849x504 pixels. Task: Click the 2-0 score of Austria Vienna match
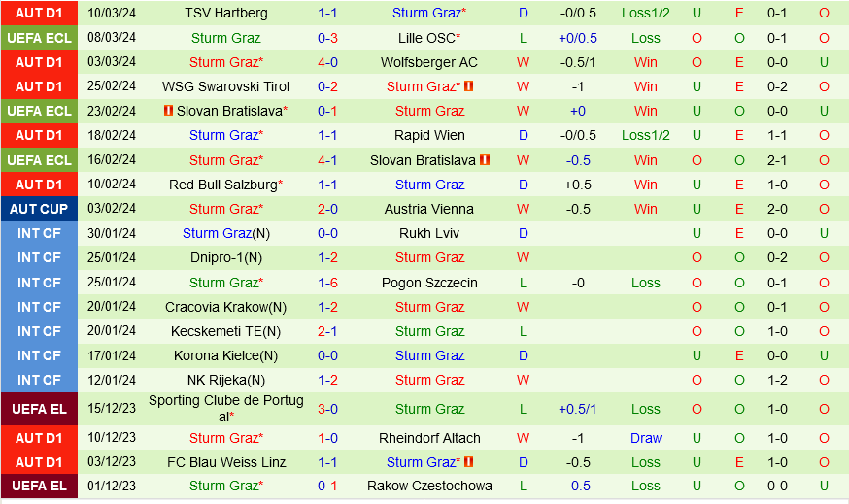(x=327, y=209)
